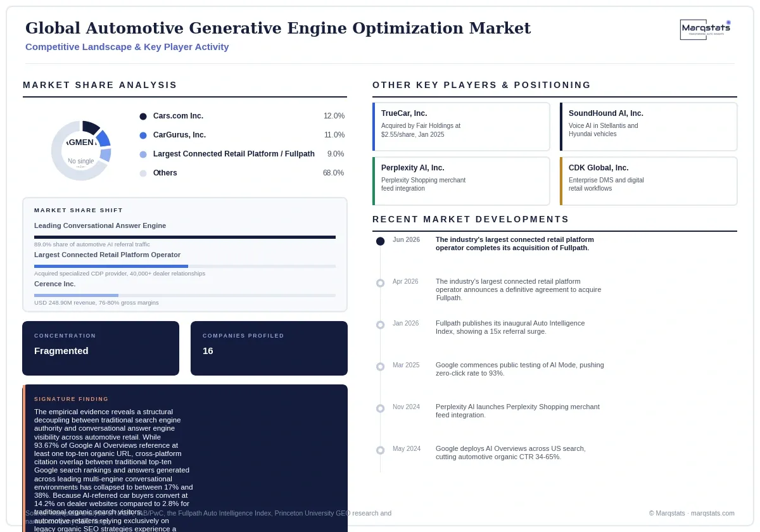Viewport: 760px width, 532px height.
Task: Select the Largest Connected Retail Platform / Fullpath label
Action: pyautogui.click(x=234, y=154)
